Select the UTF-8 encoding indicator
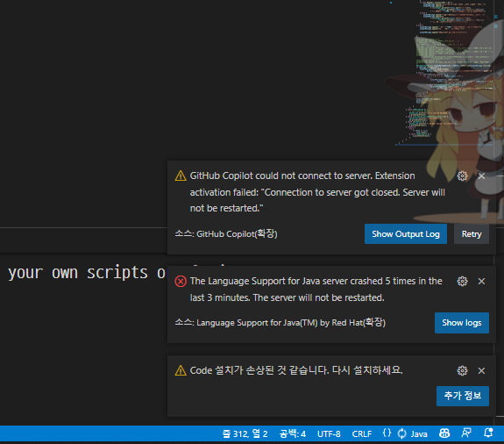This screenshot has height=444, width=504. tap(329, 434)
